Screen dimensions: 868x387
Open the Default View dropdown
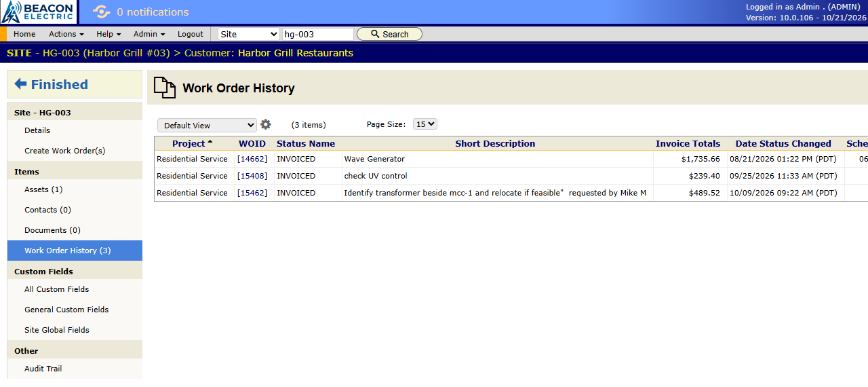coord(207,125)
